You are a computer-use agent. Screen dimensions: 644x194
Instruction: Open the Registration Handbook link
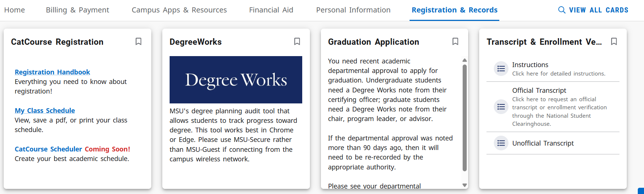52,72
